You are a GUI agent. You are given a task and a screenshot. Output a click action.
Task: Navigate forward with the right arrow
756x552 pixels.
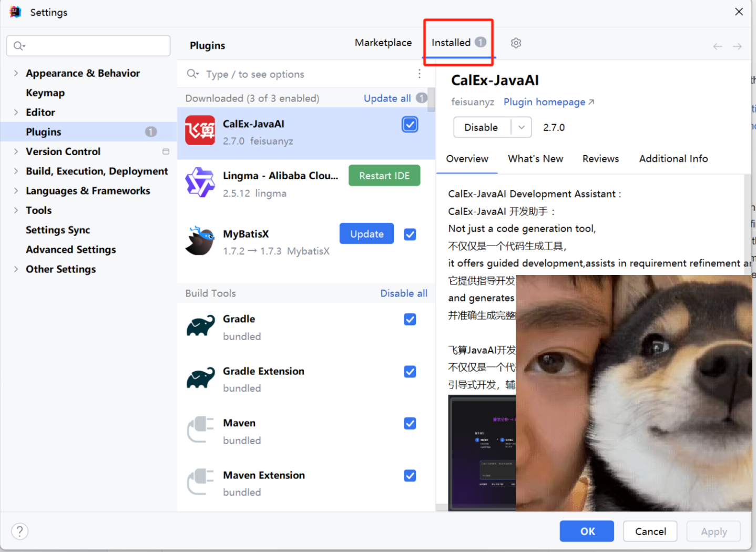pyautogui.click(x=737, y=46)
